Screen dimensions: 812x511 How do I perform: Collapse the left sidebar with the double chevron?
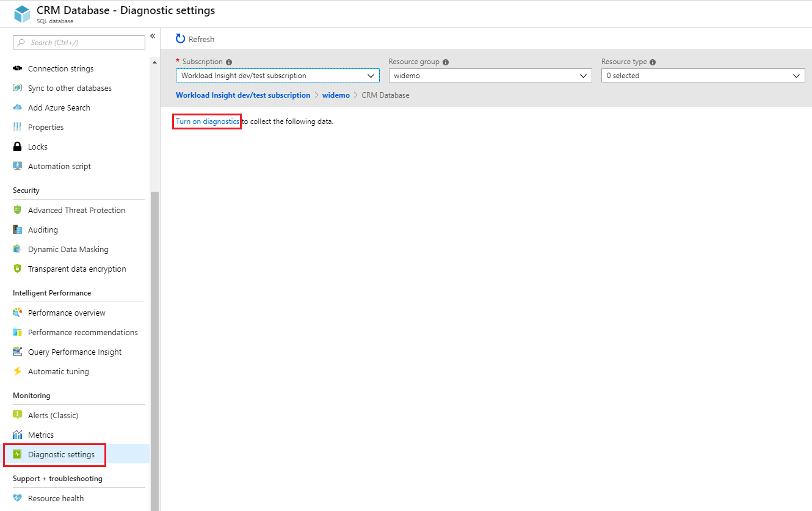pyautogui.click(x=153, y=35)
